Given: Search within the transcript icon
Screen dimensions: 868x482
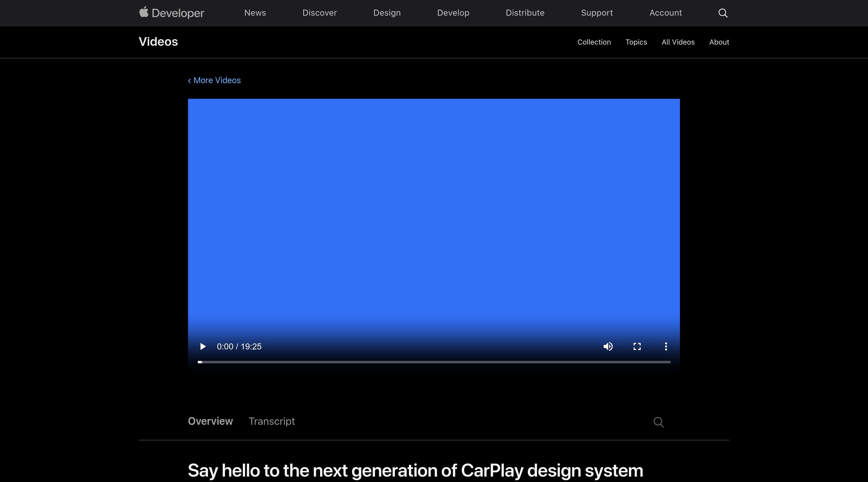Looking at the screenshot, I should 659,422.
